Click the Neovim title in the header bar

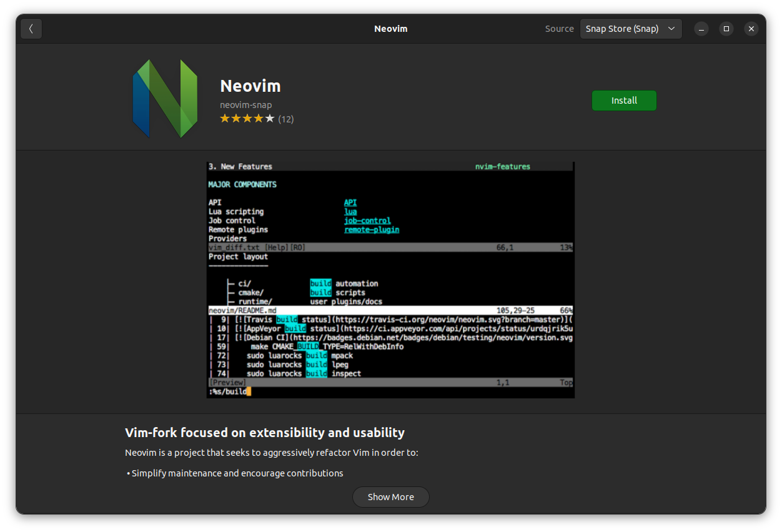pos(390,28)
